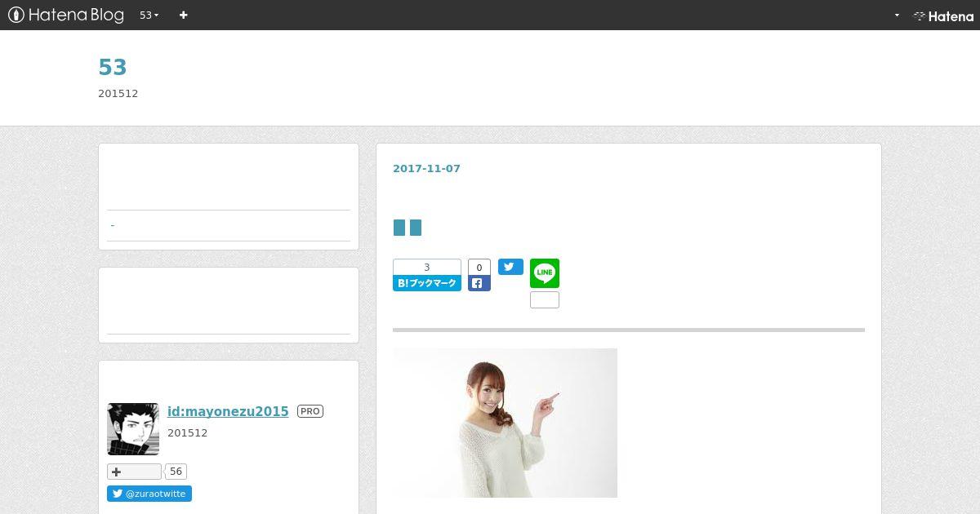This screenshot has width=980, height=514.
Task: Click the Hatena Bookmark B! button
Action: 427,283
